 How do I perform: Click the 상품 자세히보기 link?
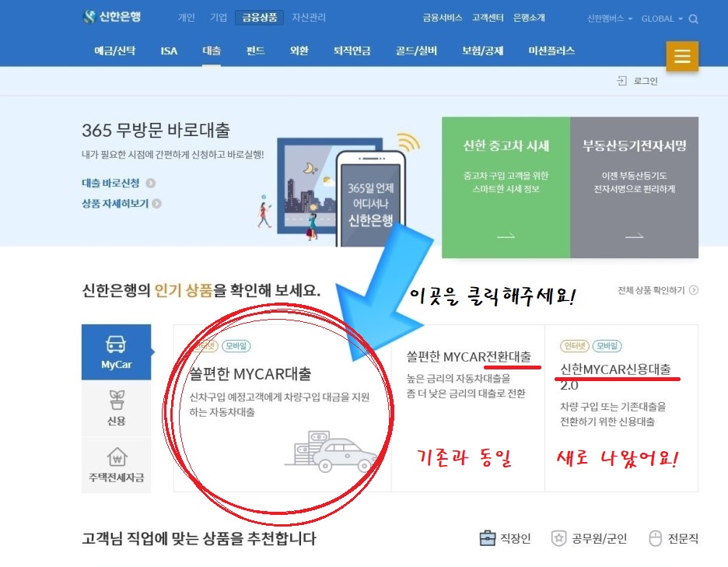point(115,204)
